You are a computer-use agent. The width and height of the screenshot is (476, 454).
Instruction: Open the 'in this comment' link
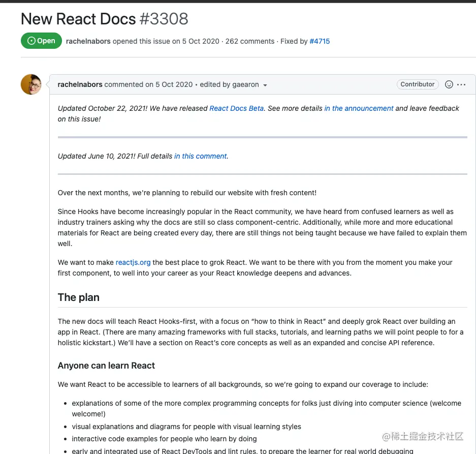200,156
